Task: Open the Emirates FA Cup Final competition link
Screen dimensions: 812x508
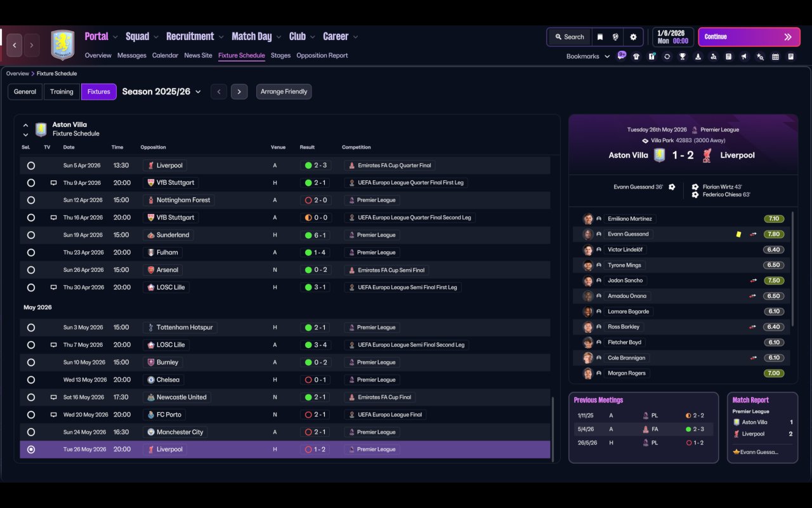Action: tap(379, 398)
